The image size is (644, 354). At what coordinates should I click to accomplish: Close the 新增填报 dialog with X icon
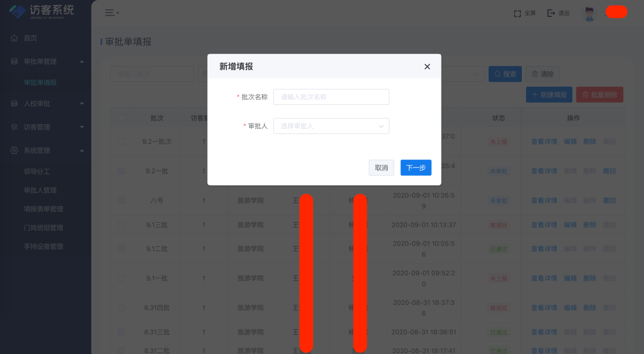click(x=427, y=67)
